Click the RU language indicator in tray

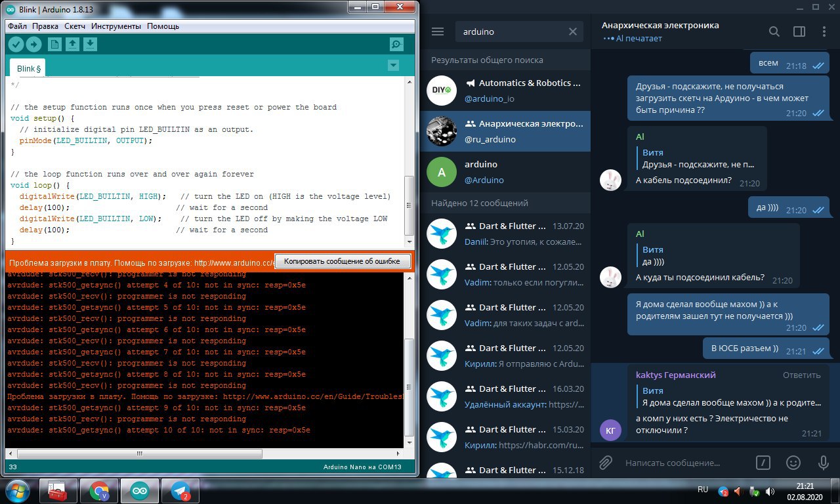pos(703,490)
